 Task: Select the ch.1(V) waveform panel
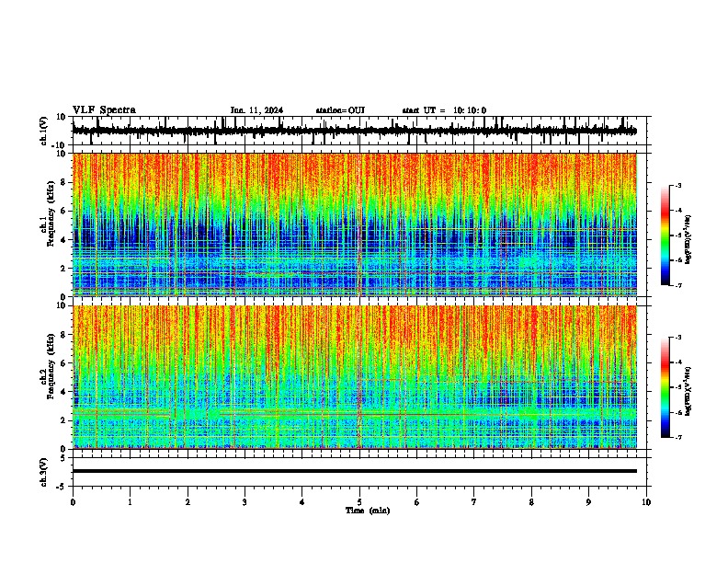[x=359, y=131]
